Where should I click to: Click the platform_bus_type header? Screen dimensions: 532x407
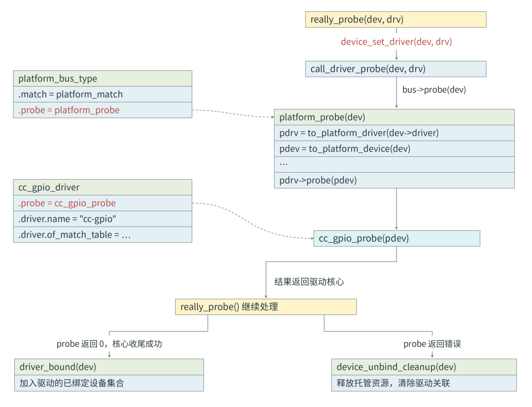102,79
